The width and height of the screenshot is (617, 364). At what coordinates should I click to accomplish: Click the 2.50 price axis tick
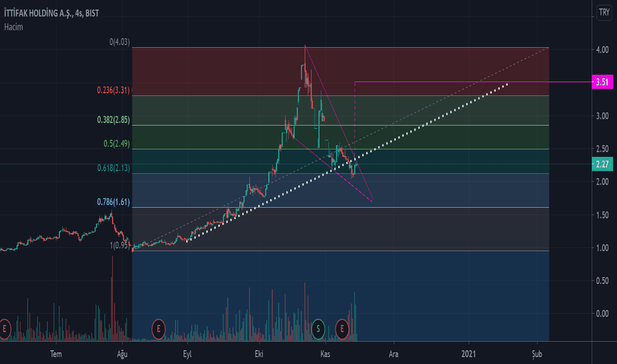pyautogui.click(x=602, y=149)
